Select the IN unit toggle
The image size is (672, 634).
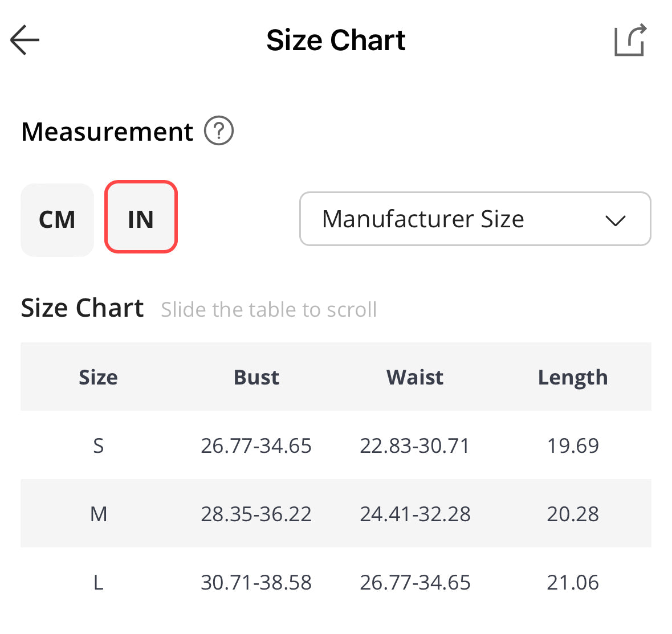(x=141, y=218)
